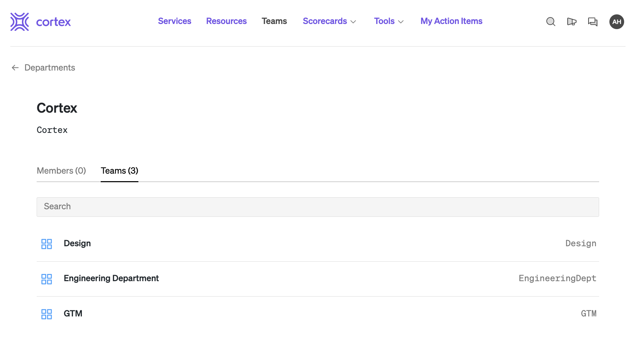Go back to Departments link

(x=50, y=68)
